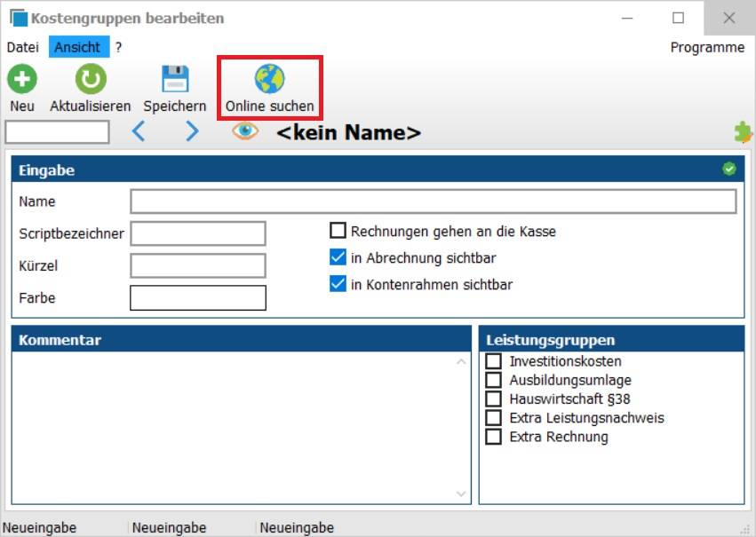Click the Farbe color field
Screen dimensions: 756x537
(198, 298)
